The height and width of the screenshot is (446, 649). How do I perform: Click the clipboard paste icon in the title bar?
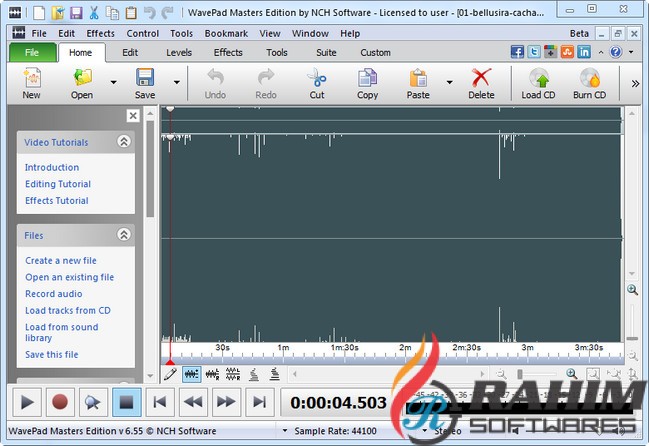[x=131, y=13]
